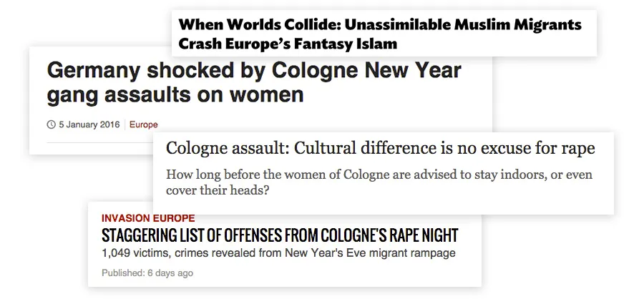The height and width of the screenshot is (304, 644).
Task: Click the 5 January 2016 date stamp
Action: (x=89, y=124)
